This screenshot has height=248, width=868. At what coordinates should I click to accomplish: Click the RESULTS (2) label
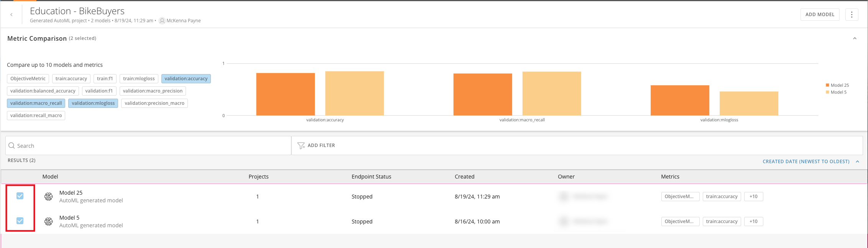pyautogui.click(x=21, y=160)
